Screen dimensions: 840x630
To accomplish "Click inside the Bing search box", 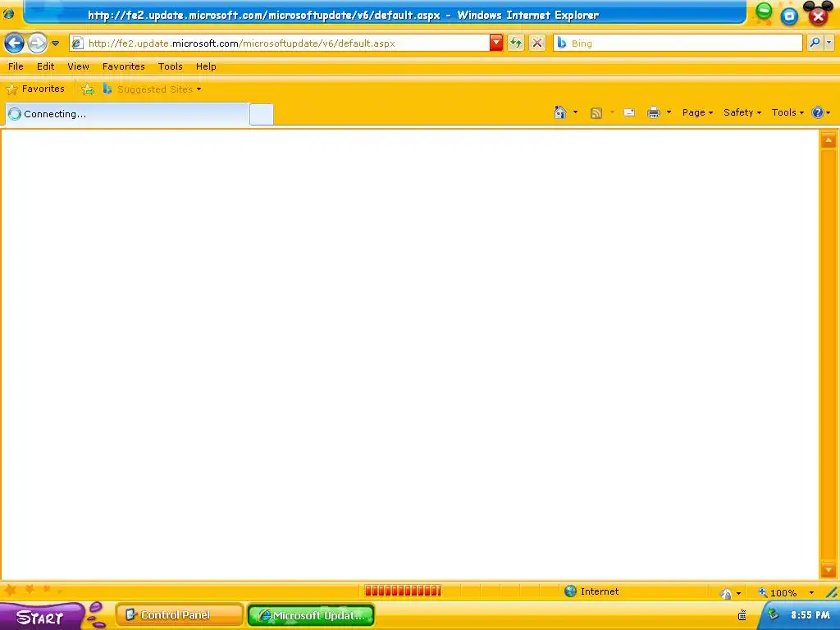I will [x=678, y=43].
